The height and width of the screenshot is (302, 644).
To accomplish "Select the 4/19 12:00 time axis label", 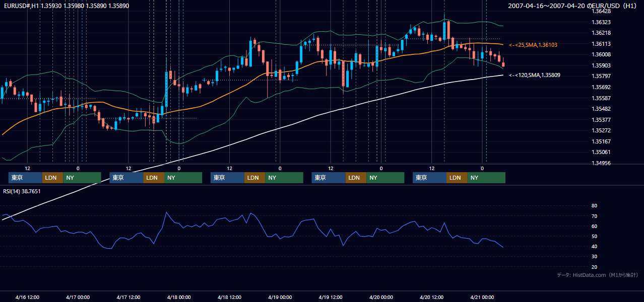I will [x=331, y=297].
